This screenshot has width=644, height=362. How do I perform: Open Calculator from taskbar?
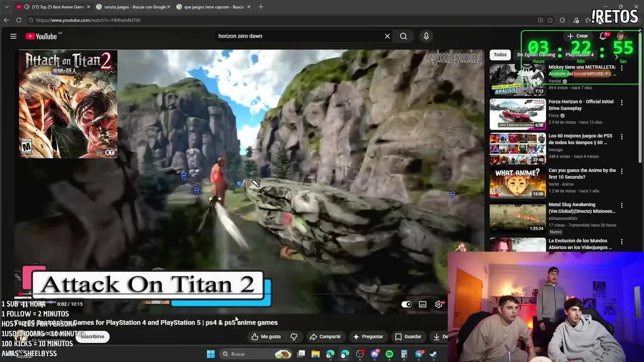point(404,354)
